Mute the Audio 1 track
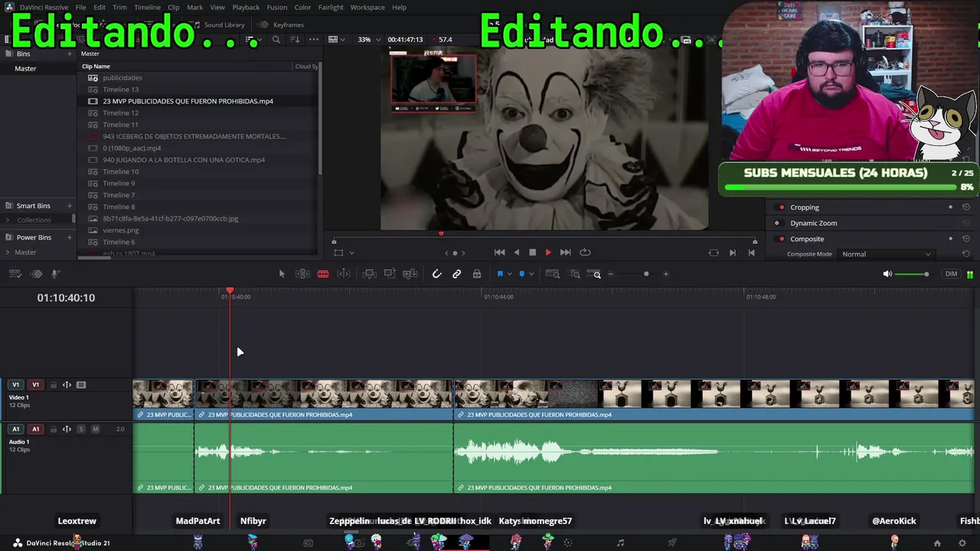This screenshot has width=980, height=551. coord(96,429)
